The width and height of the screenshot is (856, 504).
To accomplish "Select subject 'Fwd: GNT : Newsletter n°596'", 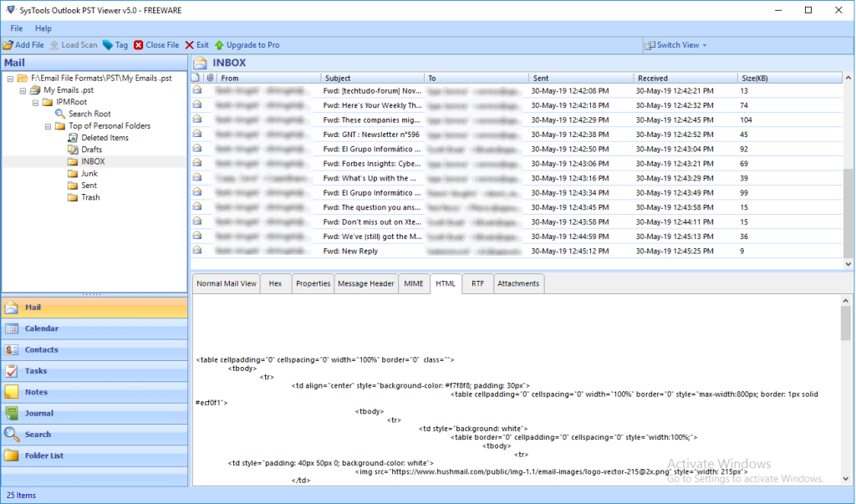I will click(371, 135).
